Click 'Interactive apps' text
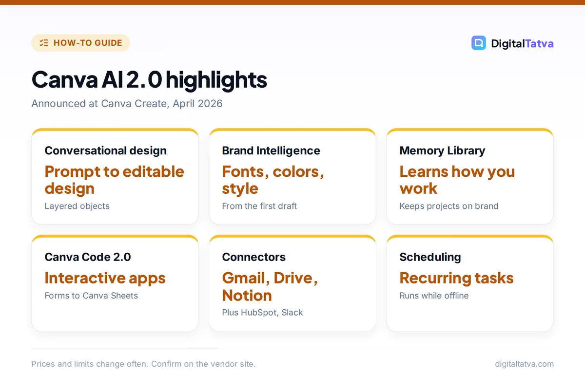Image resolution: width=585 pixels, height=392 pixels. coord(105,278)
